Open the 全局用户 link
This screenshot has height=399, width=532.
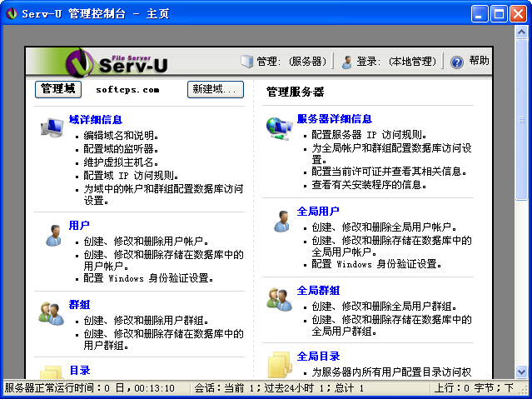tap(318, 212)
